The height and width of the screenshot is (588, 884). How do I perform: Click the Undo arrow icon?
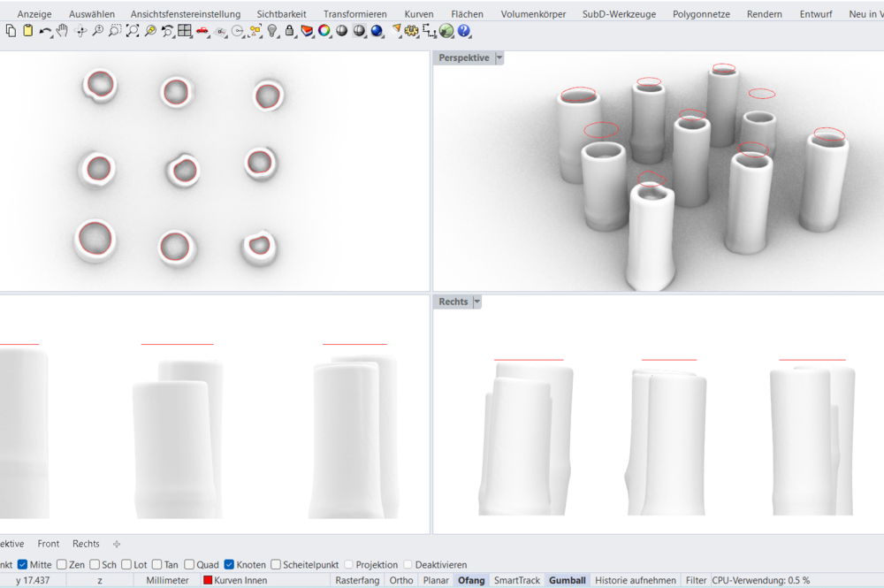tap(44, 31)
